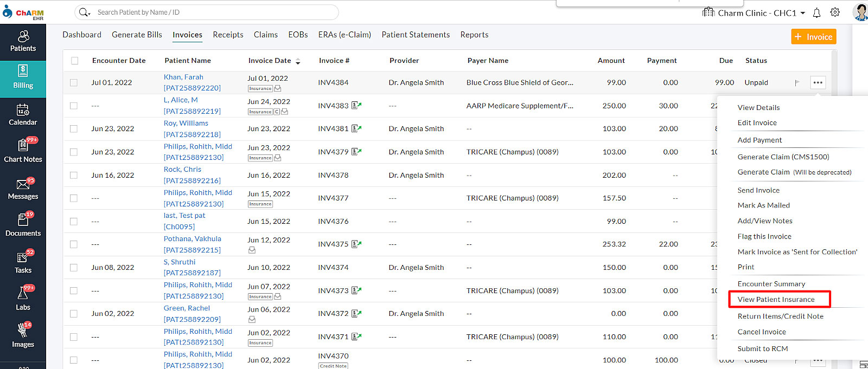Image resolution: width=868 pixels, height=369 pixels.
Task: Choose Generate Claim (CMS1500) option
Action: click(x=783, y=157)
